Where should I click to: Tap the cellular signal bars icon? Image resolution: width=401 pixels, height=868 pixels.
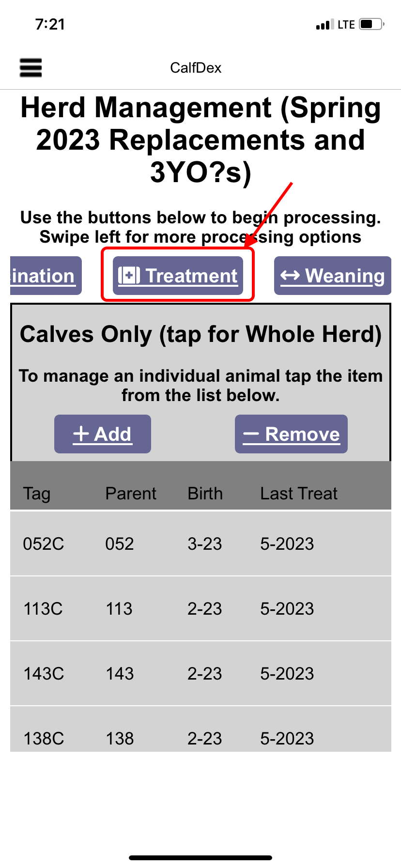(324, 25)
